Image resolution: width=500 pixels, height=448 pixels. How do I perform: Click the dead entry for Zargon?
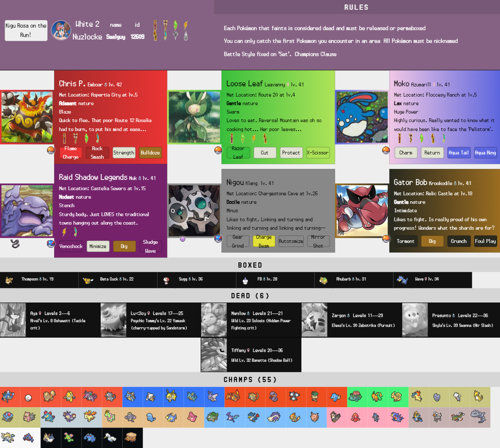(351, 320)
